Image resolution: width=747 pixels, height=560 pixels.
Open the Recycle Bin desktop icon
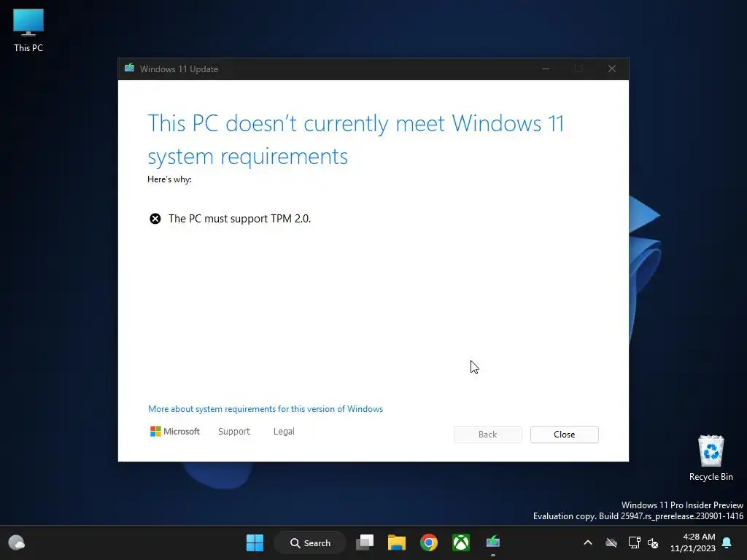(x=711, y=458)
